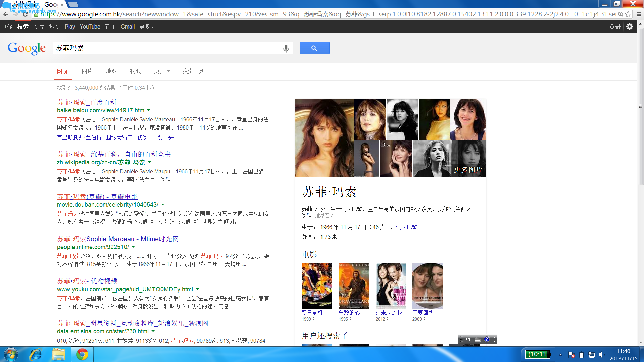Click the 克里斯托弗·兰伯特 sublink
The height and width of the screenshot is (362, 644).
click(x=79, y=137)
